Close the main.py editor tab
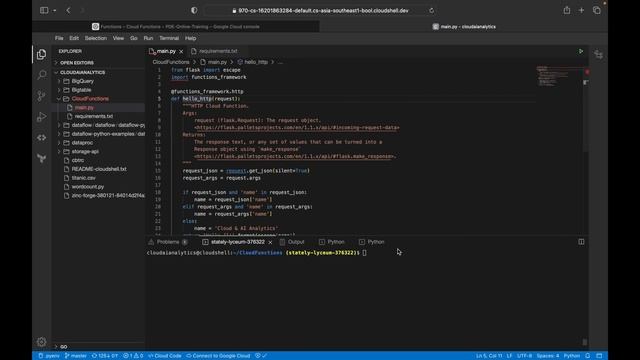This screenshot has height=360, width=640. 181,51
